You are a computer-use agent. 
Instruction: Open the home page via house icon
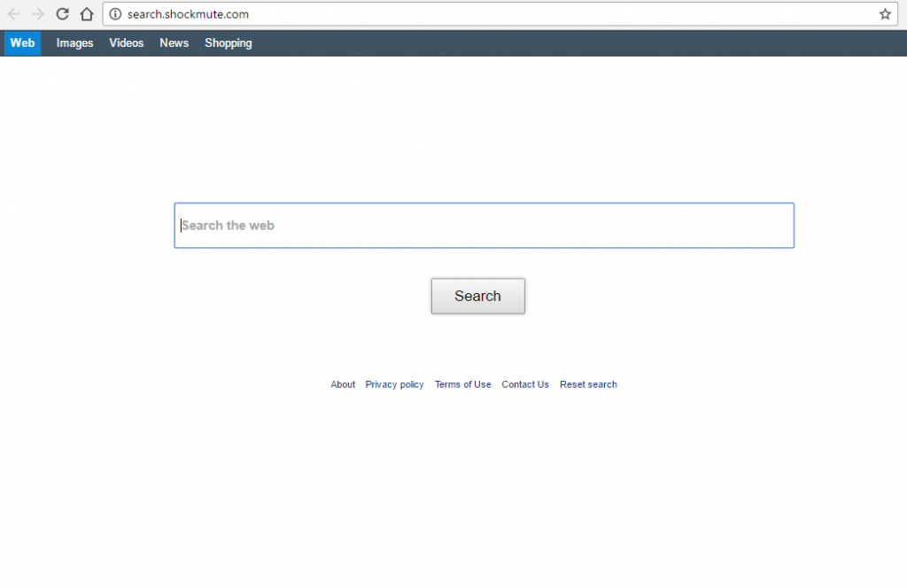[x=87, y=14]
